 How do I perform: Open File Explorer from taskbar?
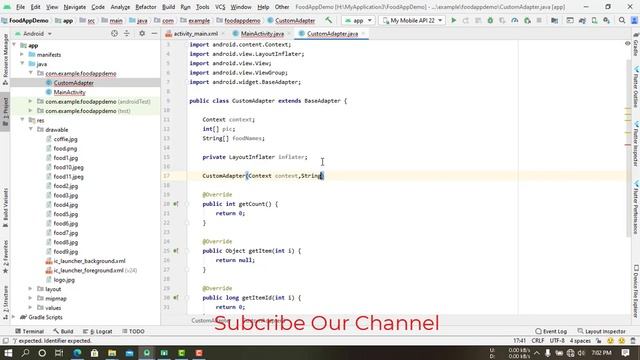[112, 353]
